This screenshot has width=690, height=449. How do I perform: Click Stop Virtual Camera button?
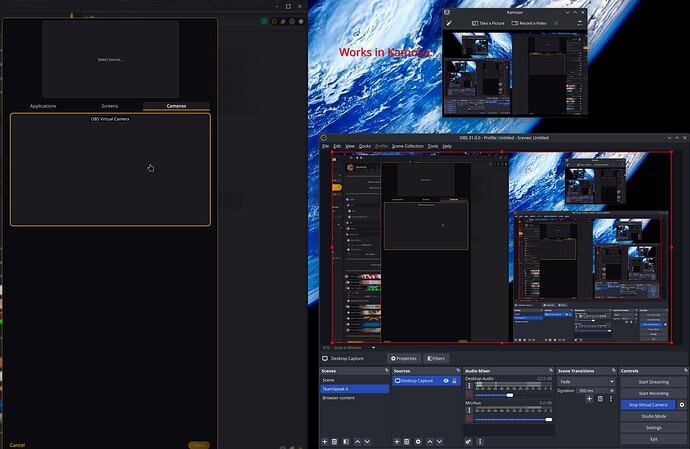(x=648, y=405)
